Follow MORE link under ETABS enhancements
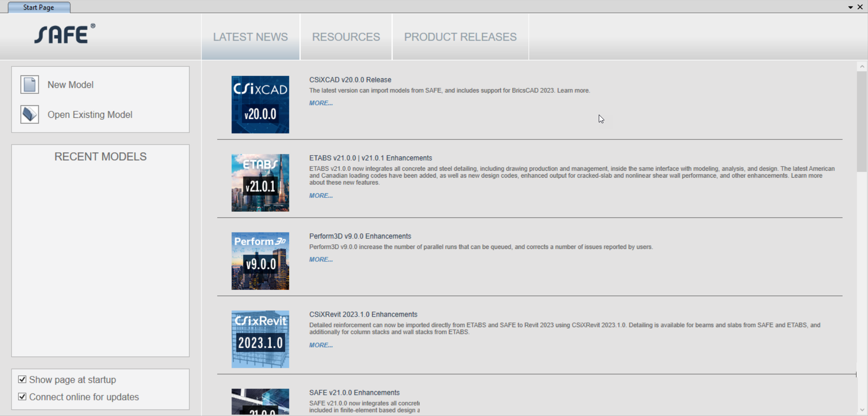 (x=321, y=196)
